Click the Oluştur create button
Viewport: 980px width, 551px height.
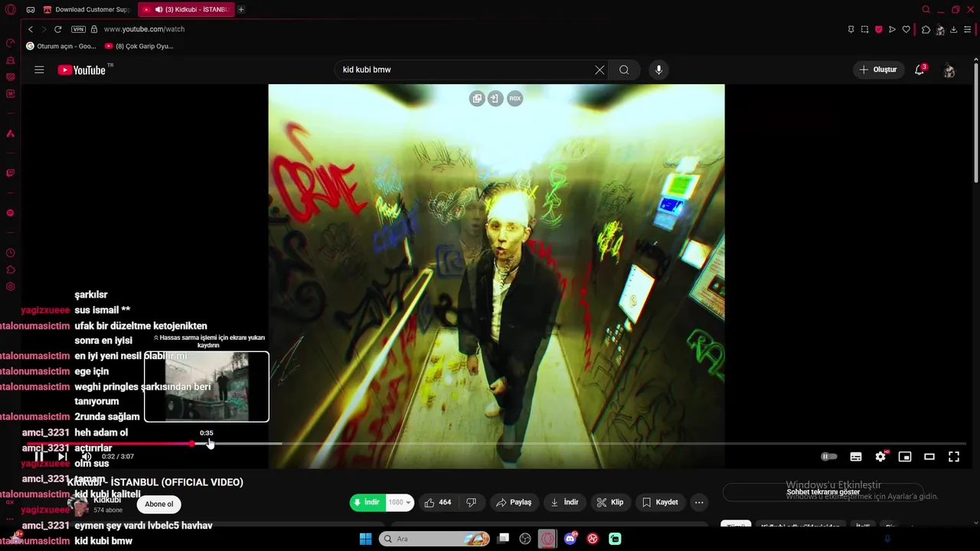[879, 70]
